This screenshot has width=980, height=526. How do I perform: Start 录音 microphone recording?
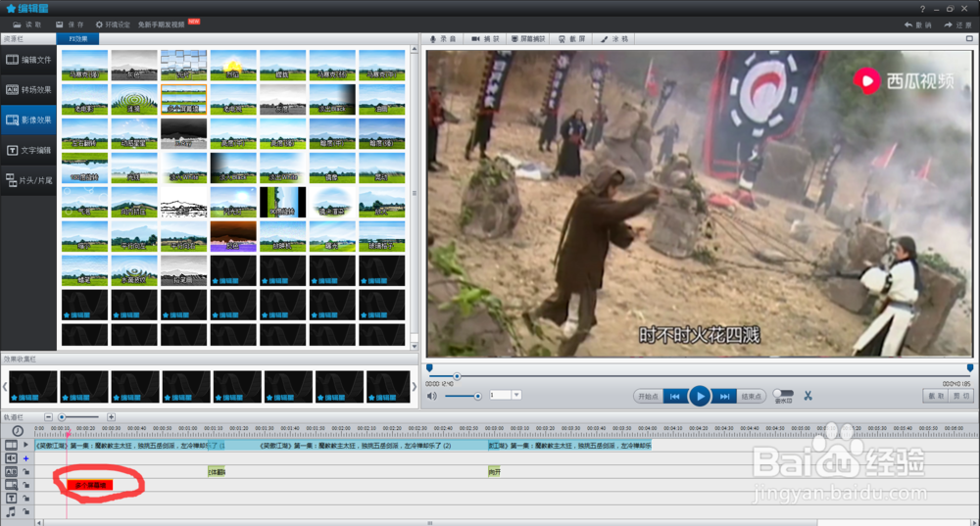tap(443, 39)
